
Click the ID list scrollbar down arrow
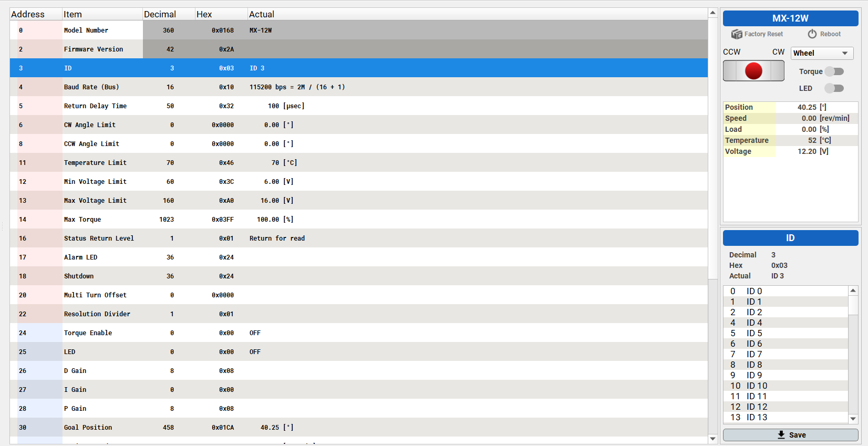[x=853, y=419]
